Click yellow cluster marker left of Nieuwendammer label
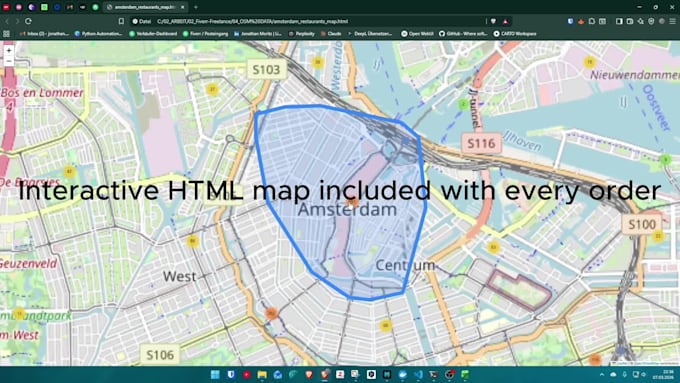 pos(589,62)
